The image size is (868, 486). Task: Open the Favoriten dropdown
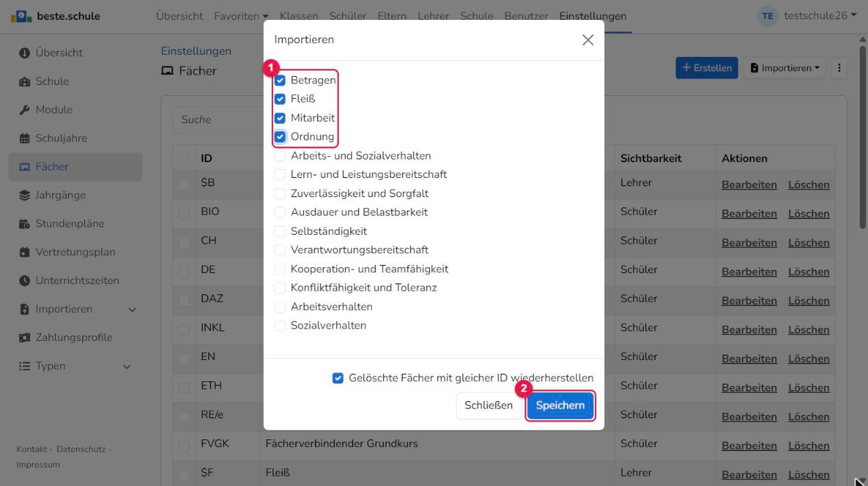[241, 16]
